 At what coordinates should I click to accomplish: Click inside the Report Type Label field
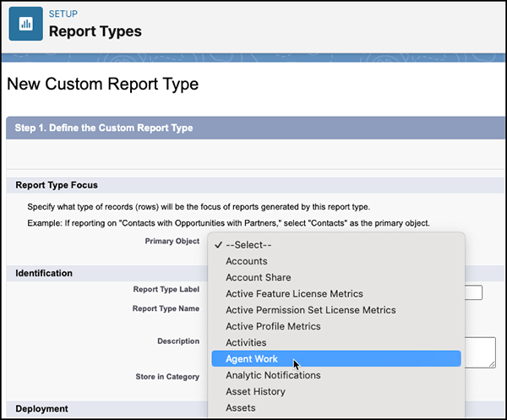pos(474,292)
